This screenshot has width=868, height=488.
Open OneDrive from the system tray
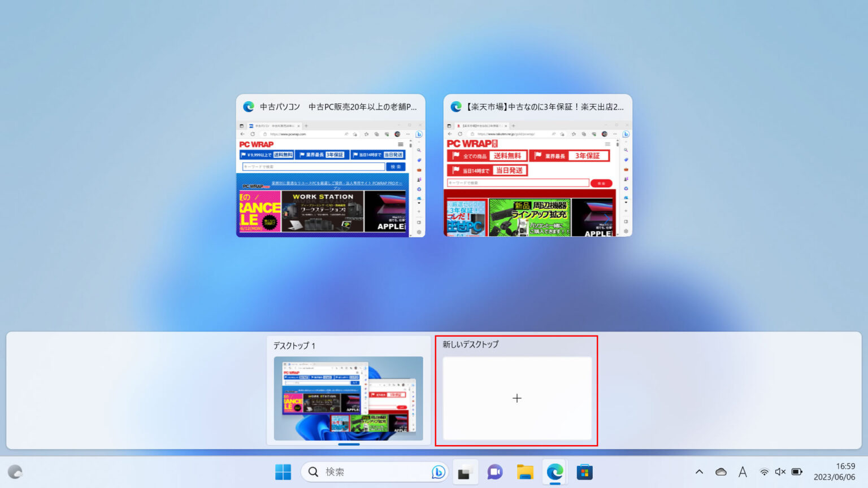point(721,472)
